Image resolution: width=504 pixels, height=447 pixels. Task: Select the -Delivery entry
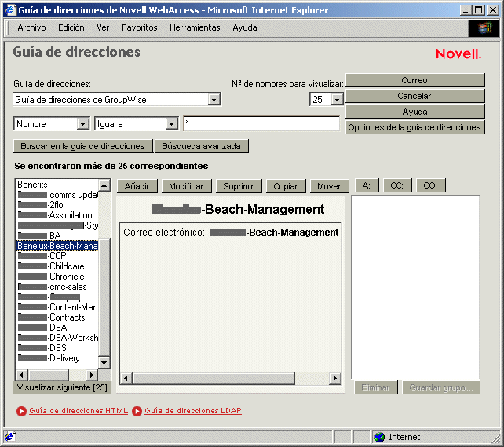57,358
